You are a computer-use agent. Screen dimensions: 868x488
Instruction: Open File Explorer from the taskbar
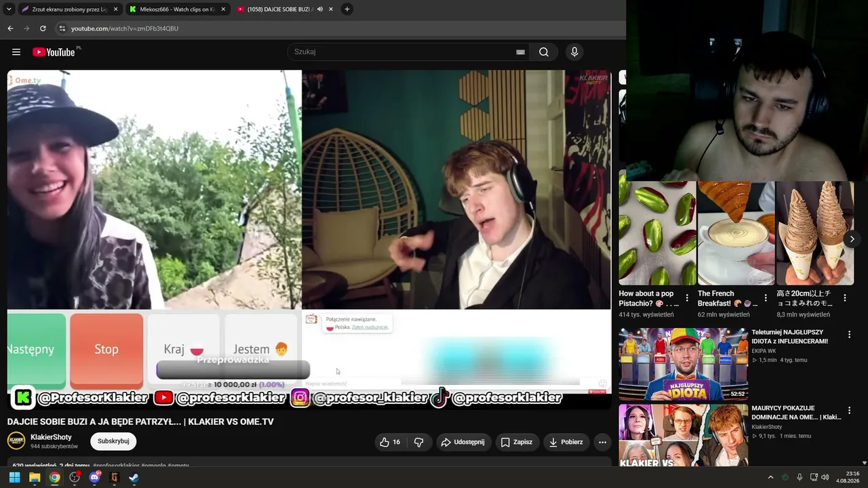(x=35, y=477)
